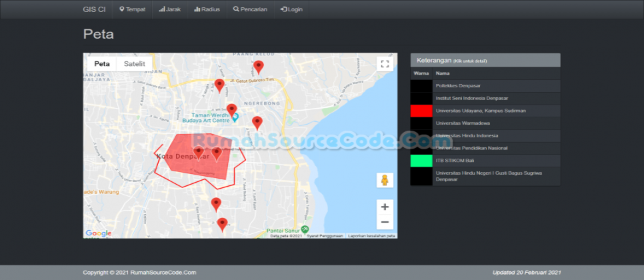Click black swatch for Poltekkes Denpasar
The height and width of the screenshot is (280, 644).
pos(421,86)
